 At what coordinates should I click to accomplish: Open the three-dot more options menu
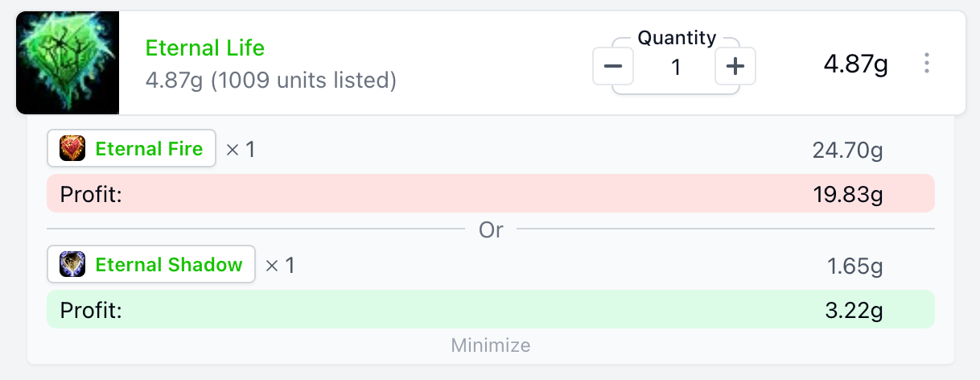point(927,64)
